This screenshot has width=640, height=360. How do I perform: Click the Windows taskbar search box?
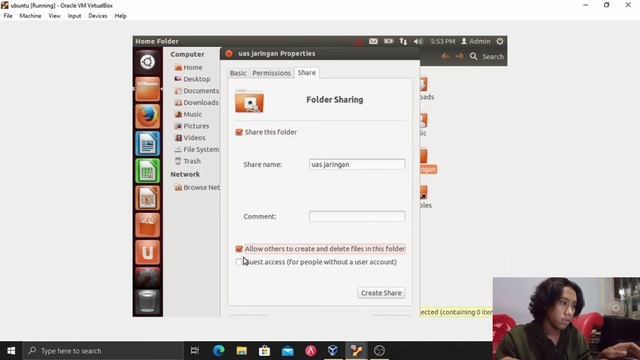(x=103, y=351)
